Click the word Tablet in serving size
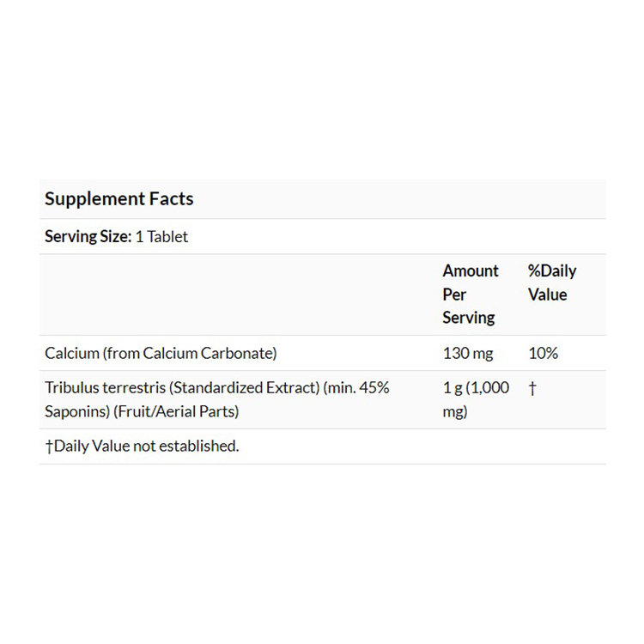Viewport: 644px width, 644px height. click(168, 237)
